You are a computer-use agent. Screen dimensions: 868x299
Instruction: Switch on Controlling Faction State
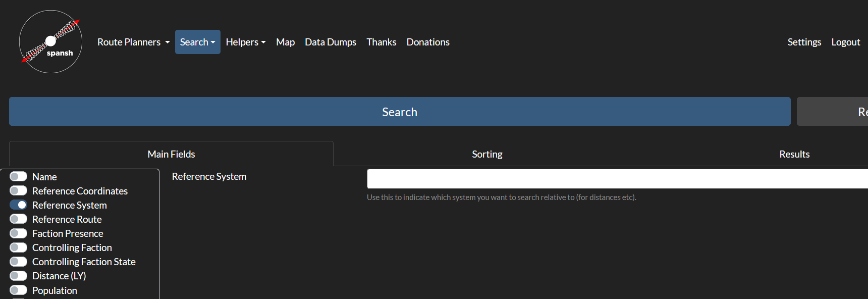pos(19,261)
